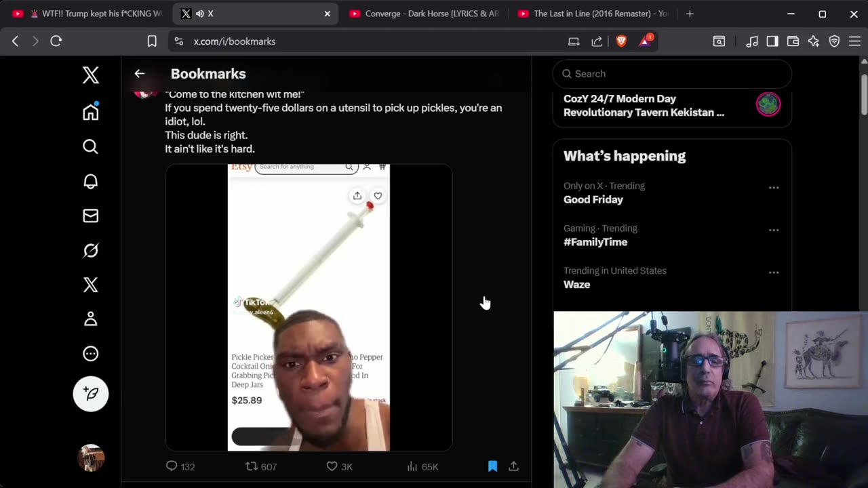Click the Bookmarks heading

point(208,74)
